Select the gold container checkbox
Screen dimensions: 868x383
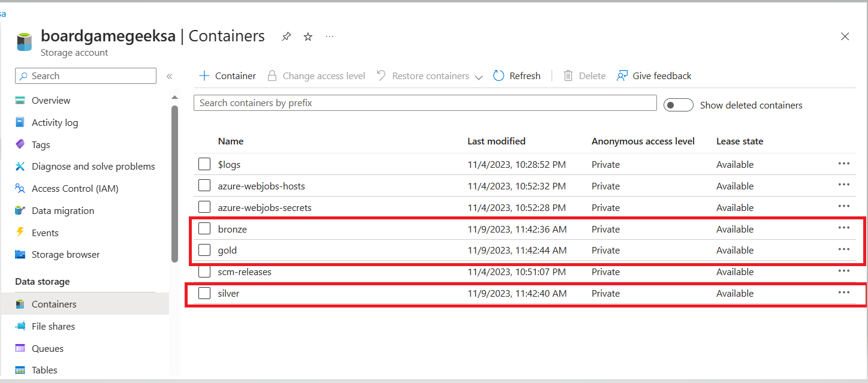tap(204, 249)
